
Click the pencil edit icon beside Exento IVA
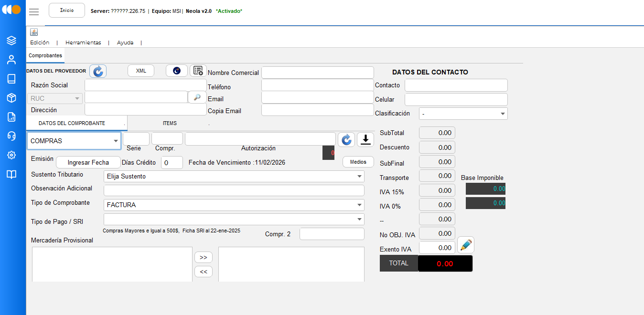tap(465, 245)
